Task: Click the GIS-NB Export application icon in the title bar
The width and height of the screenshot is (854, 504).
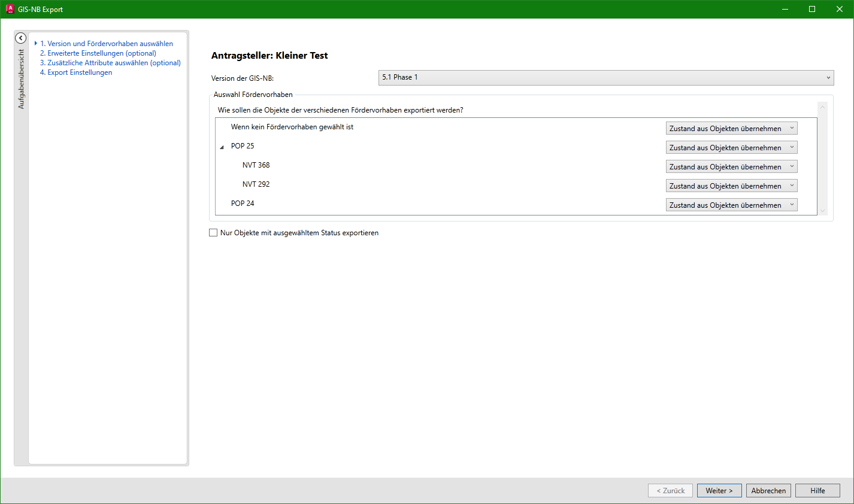Action: coord(10,9)
